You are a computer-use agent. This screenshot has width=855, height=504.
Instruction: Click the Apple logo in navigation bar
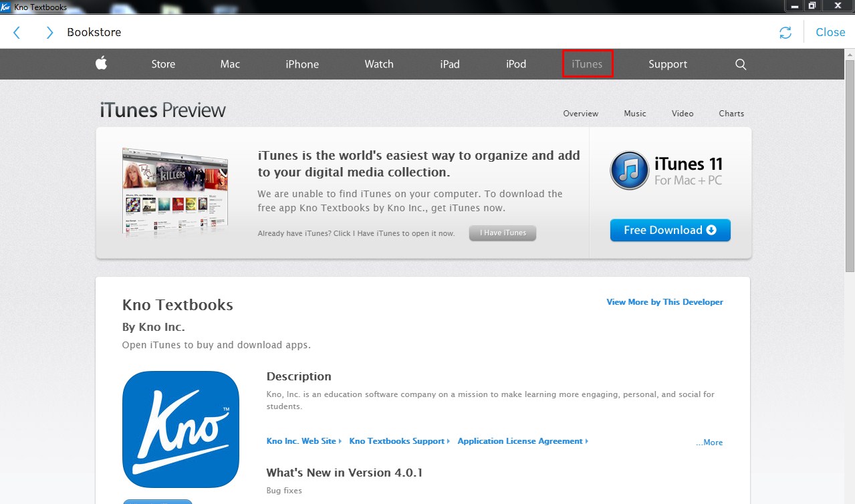click(101, 64)
